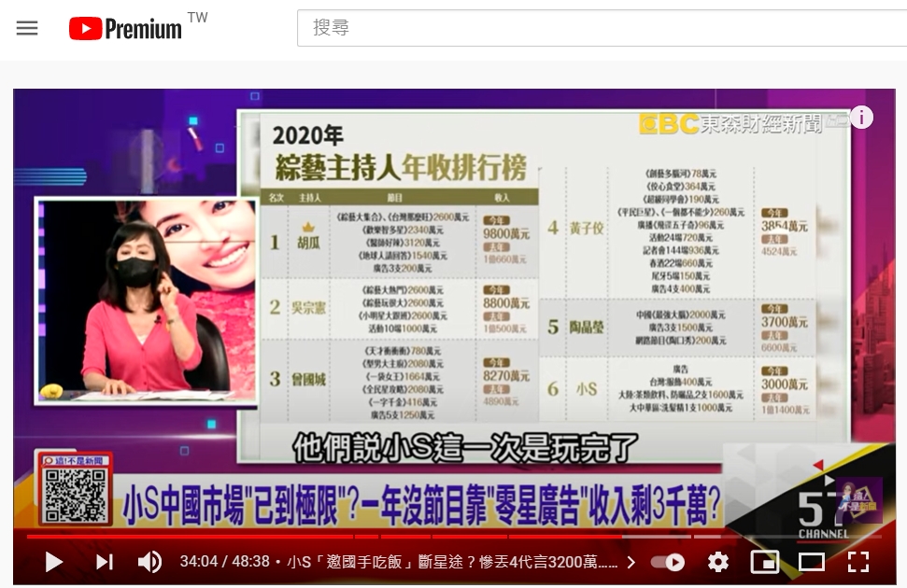Seek using the red progress bar
Screen dimensions: 907x588
pos(454,537)
